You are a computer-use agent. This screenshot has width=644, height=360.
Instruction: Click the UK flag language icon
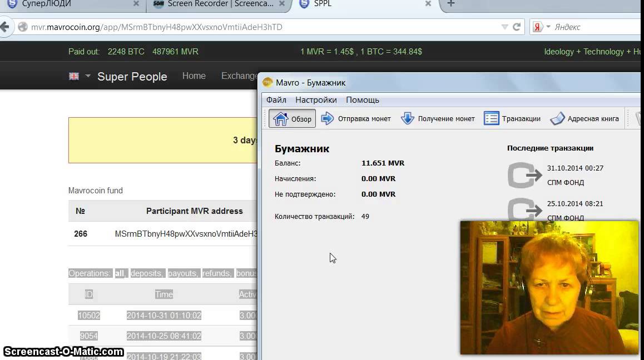[74, 76]
